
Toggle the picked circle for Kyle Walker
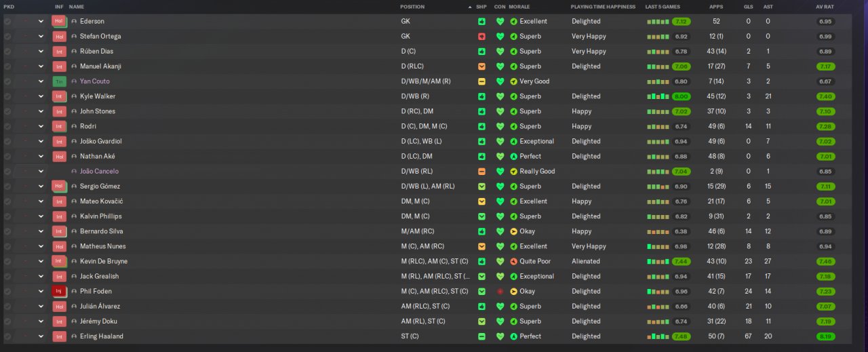click(7, 96)
